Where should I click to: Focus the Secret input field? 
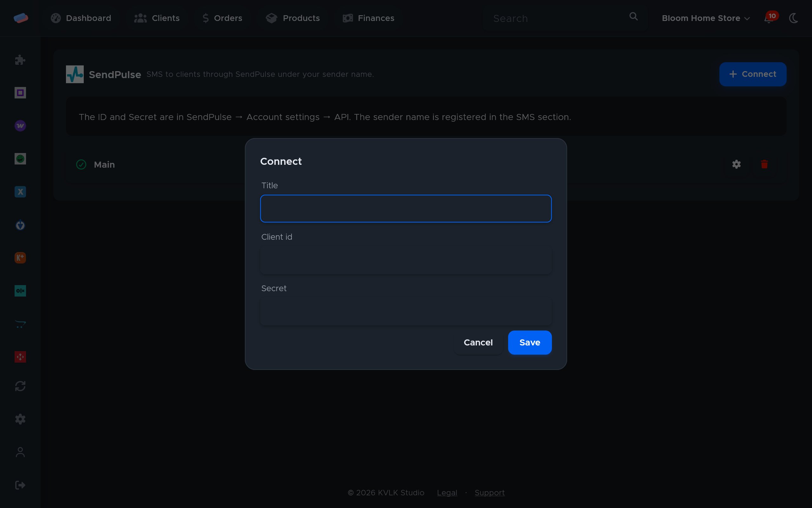point(406,311)
